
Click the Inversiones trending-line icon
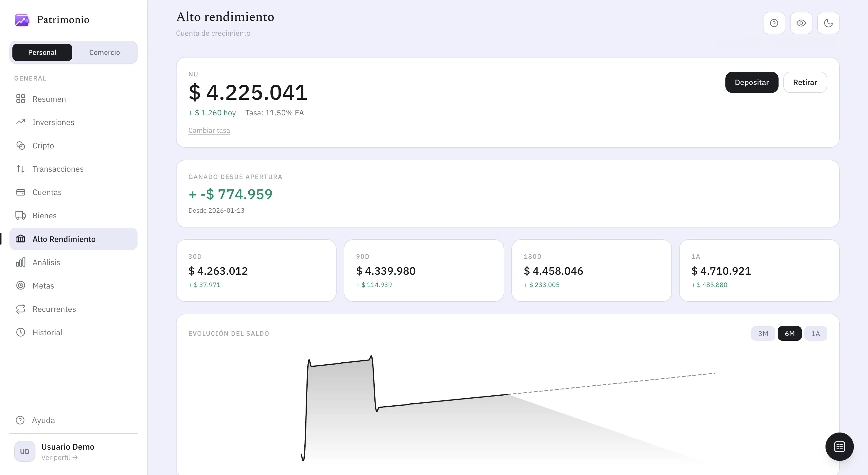(x=21, y=122)
